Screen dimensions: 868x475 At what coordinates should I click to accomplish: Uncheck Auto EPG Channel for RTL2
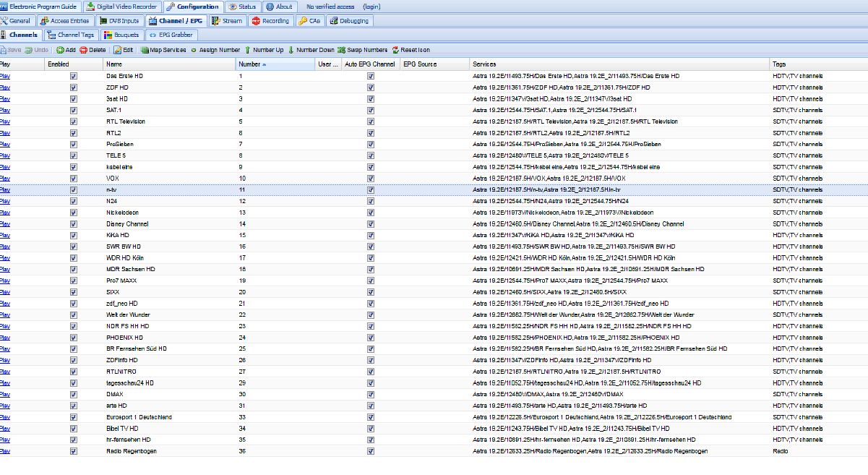click(x=371, y=132)
